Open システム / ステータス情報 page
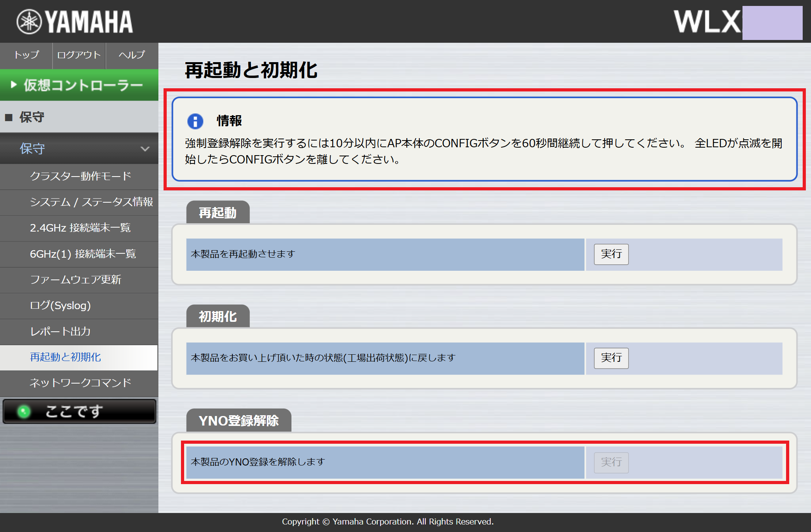This screenshot has width=811, height=532. [x=79, y=202]
